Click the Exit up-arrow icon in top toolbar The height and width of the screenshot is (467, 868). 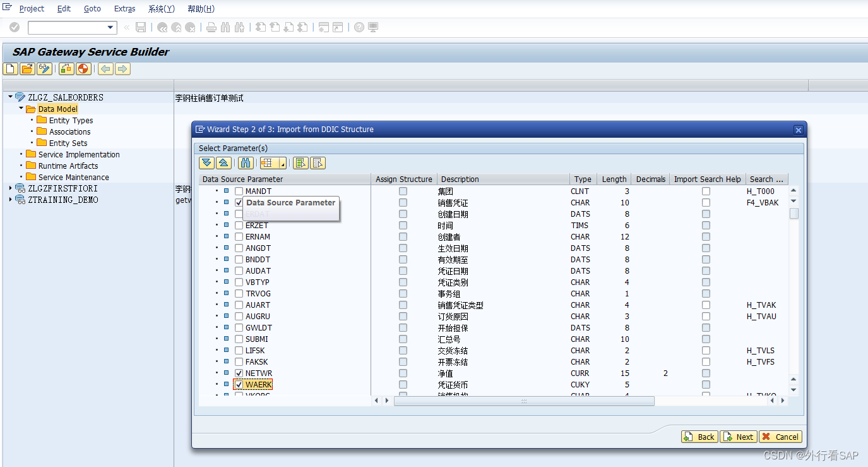176,27
